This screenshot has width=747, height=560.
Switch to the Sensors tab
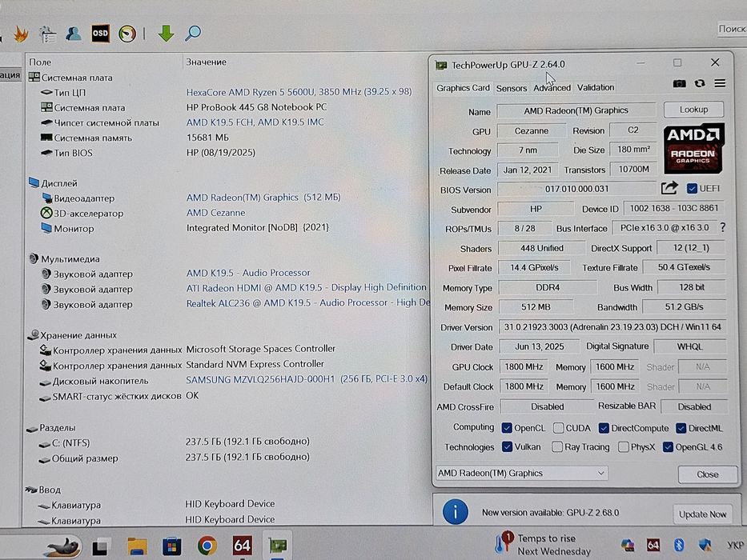click(x=511, y=88)
